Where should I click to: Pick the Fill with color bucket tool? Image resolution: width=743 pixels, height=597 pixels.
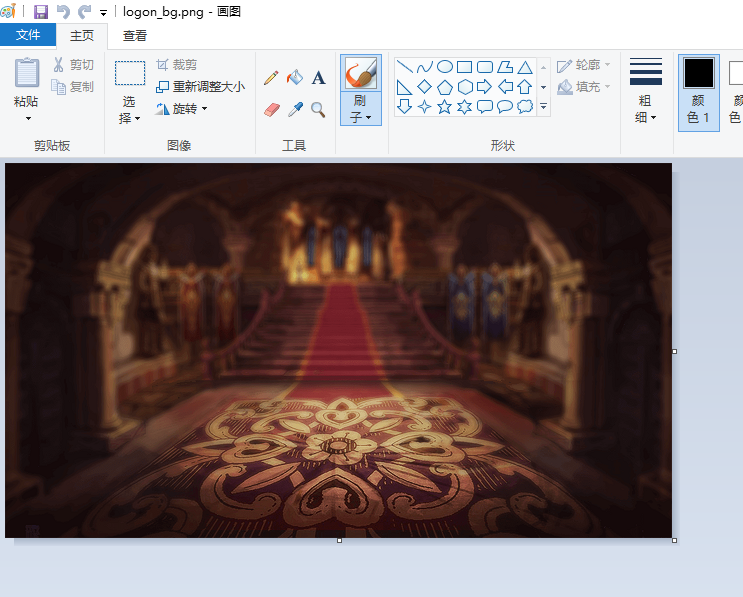(294, 78)
